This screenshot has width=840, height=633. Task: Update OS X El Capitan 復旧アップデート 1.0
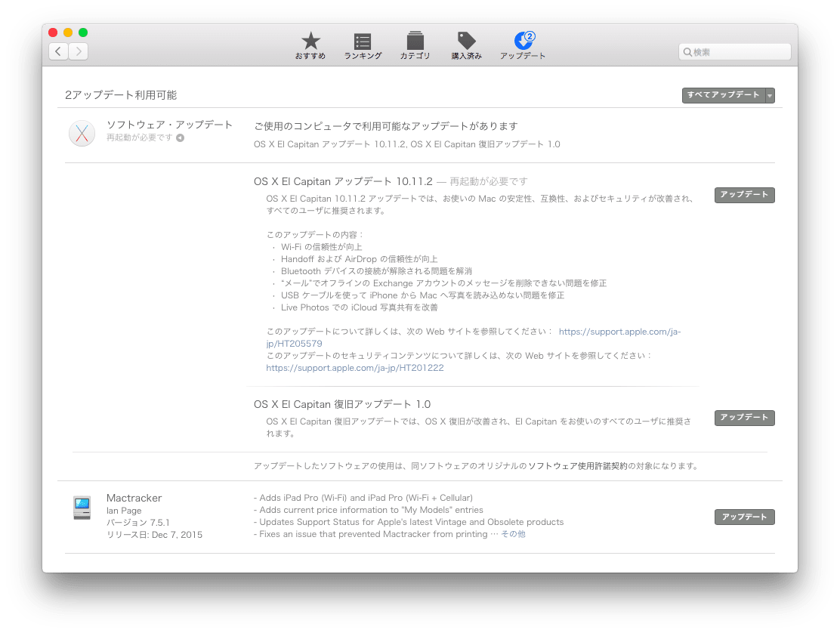click(745, 418)
